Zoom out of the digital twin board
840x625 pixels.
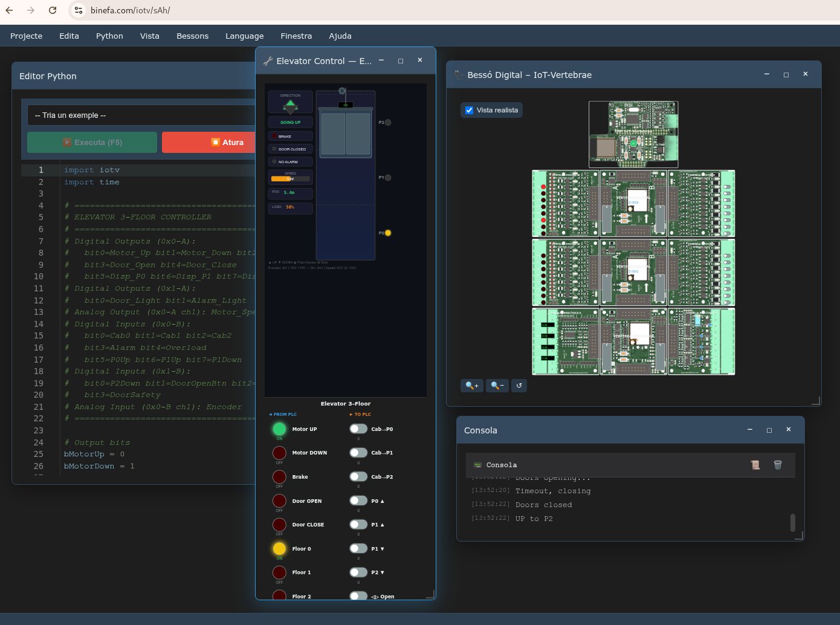point(496,386)
